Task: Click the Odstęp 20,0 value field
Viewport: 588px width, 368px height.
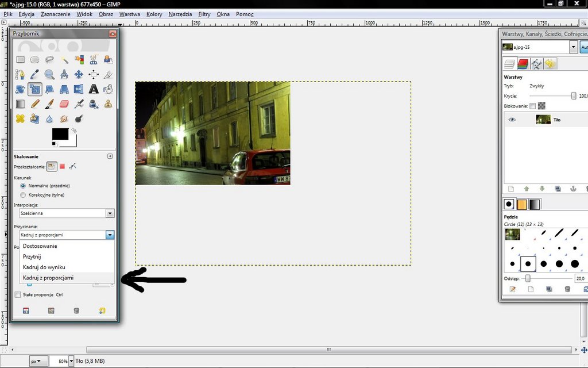Action: pyautogui.click(x=581, y=279)
